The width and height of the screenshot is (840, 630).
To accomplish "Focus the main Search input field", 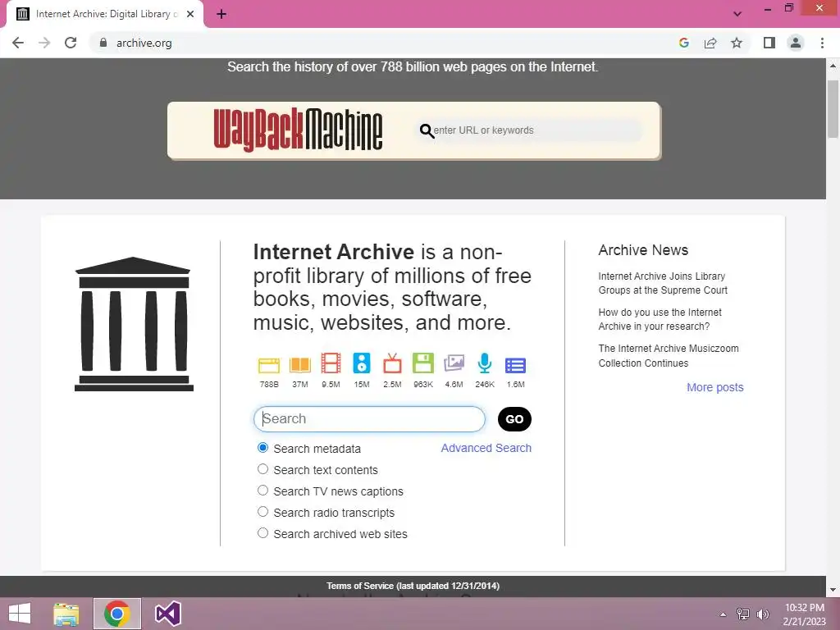I will (369, 419).
